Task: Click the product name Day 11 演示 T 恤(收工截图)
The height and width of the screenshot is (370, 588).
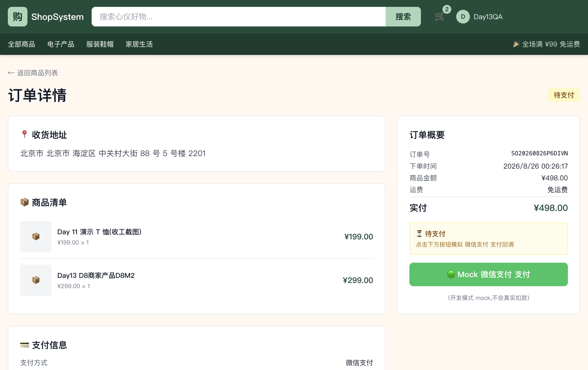Action: [x=99, y=232]
